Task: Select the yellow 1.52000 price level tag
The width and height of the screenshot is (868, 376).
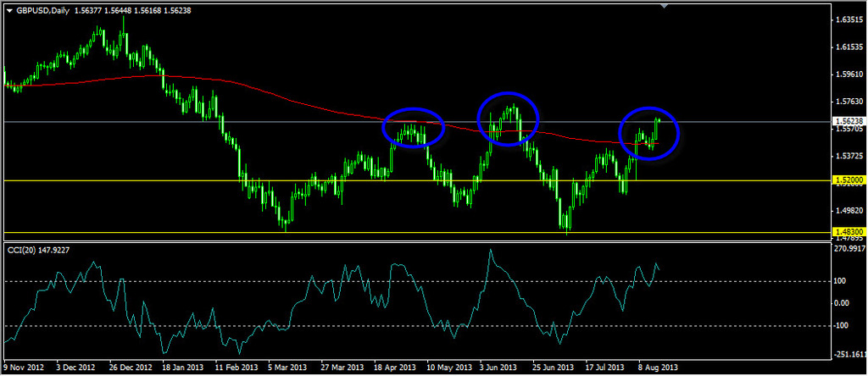Action: pos(848,181)
